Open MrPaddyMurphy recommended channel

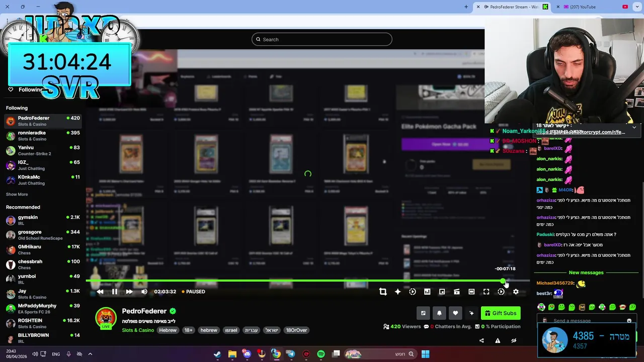[43, 309]
